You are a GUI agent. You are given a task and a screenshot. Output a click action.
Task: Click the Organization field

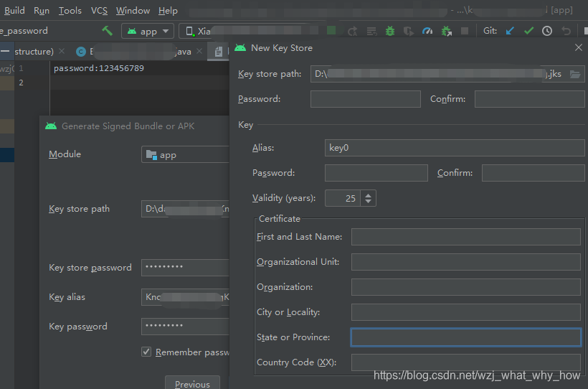[x=466, y=287]
